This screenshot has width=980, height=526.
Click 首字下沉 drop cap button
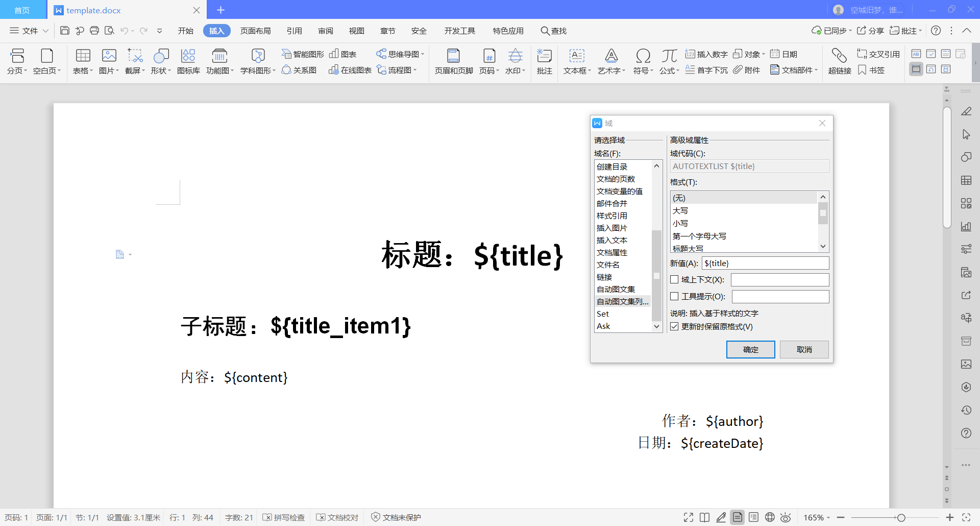(x=706, y=70)
